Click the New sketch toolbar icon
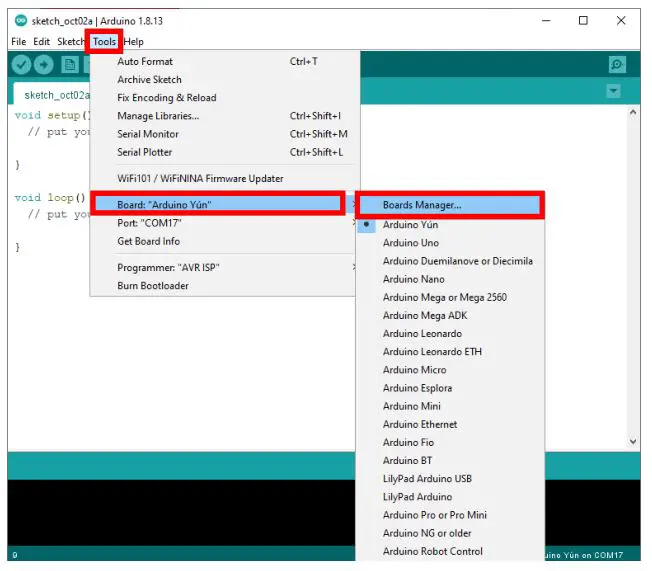The image size is (652, 571). click(x=70, y=64)
